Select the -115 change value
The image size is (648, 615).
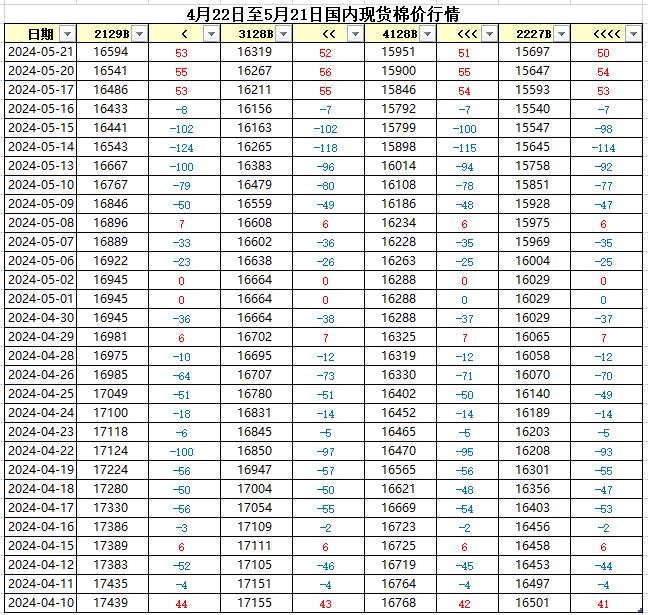tap(465, 148)
